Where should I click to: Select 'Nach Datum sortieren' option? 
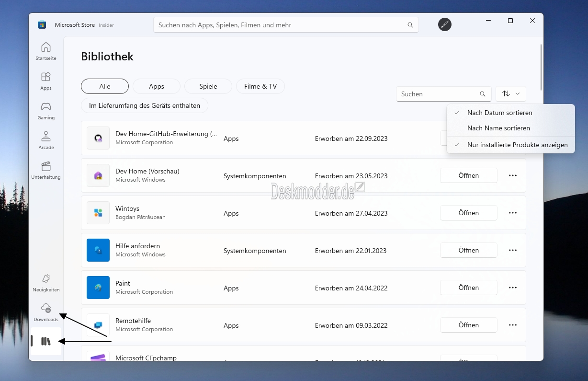pos(499,113)
